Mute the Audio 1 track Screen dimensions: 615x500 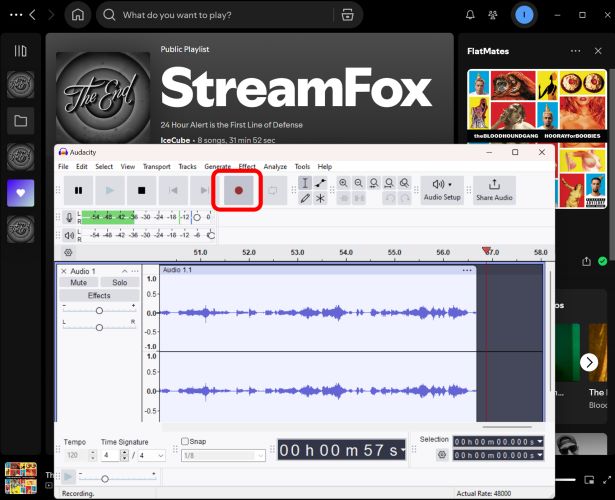(x=79, y=282)
